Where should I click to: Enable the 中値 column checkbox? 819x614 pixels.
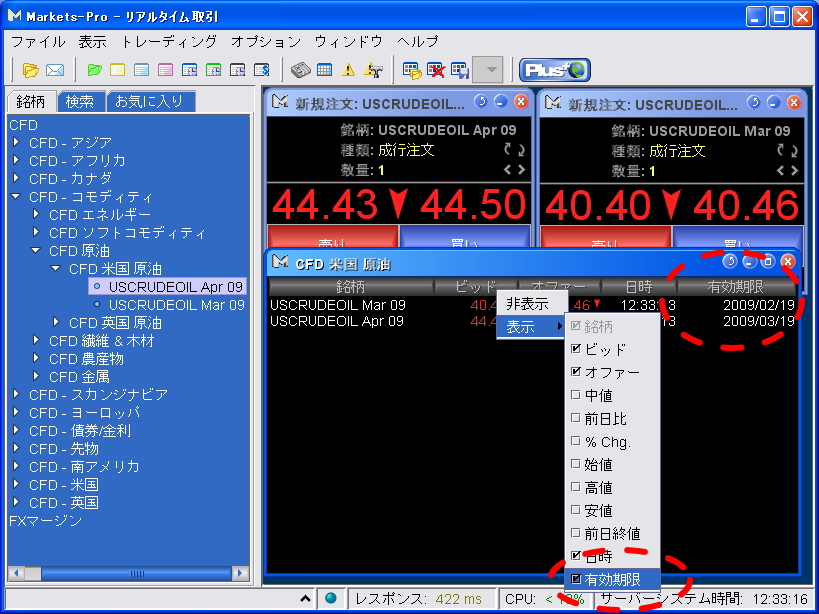coord(576,395)
